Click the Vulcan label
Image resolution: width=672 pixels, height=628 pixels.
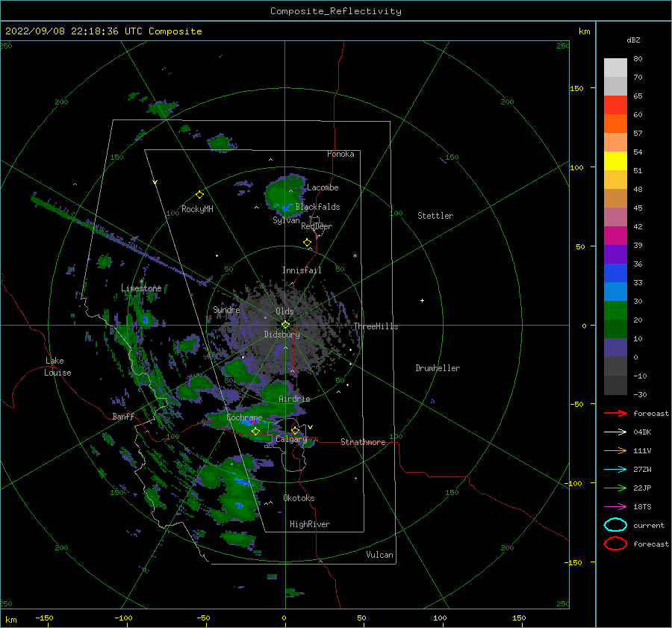pos(379,555)
